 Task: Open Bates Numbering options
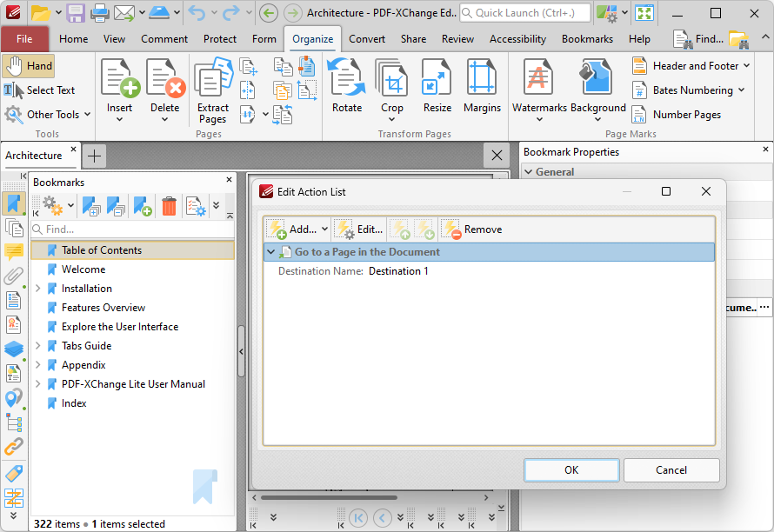click(689, 90)
